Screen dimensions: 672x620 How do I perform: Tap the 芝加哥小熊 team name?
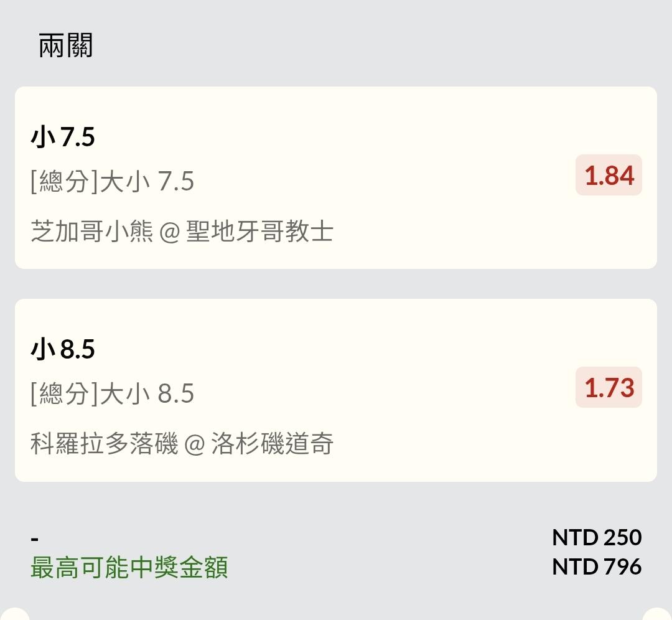pos(91,232)
